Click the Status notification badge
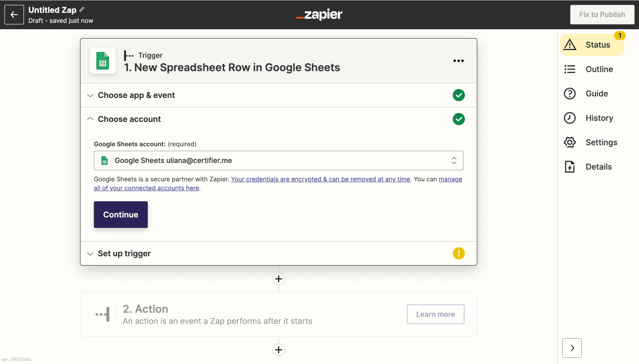 click(619, 35)
